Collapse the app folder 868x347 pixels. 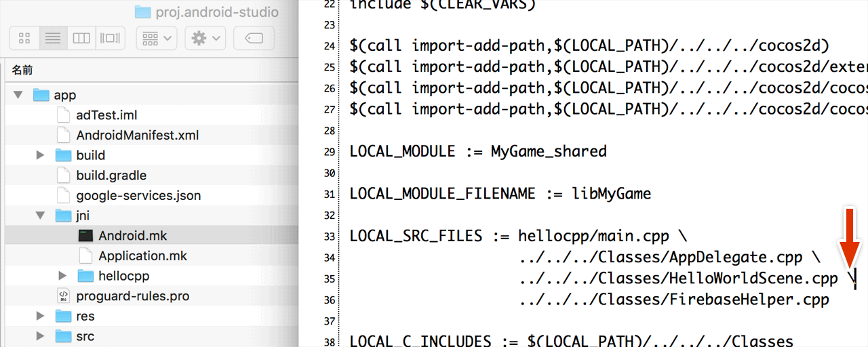coord(18,96)
